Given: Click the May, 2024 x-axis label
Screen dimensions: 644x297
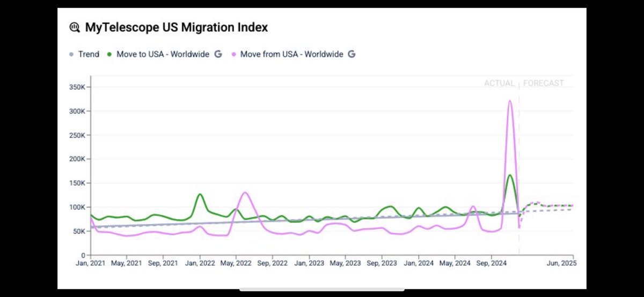Looking at the screenshot, I should (455, 264).
